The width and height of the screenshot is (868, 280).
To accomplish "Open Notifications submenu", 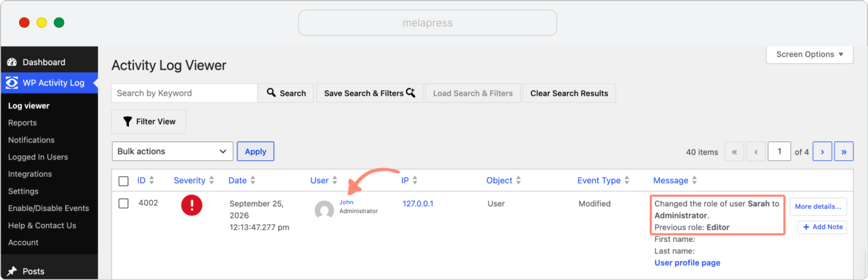I will tap(31, 140).
